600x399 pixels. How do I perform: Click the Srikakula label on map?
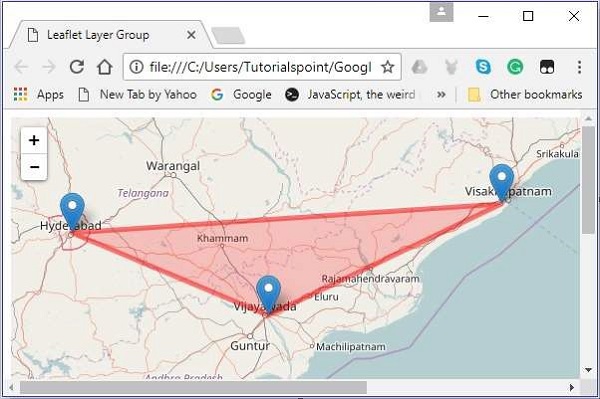tap(558, 154)
